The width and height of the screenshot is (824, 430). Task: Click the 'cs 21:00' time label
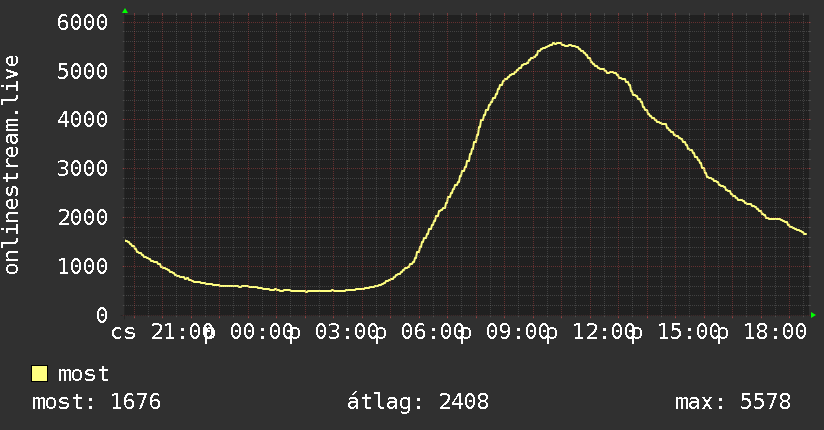(x=163, y=333)
